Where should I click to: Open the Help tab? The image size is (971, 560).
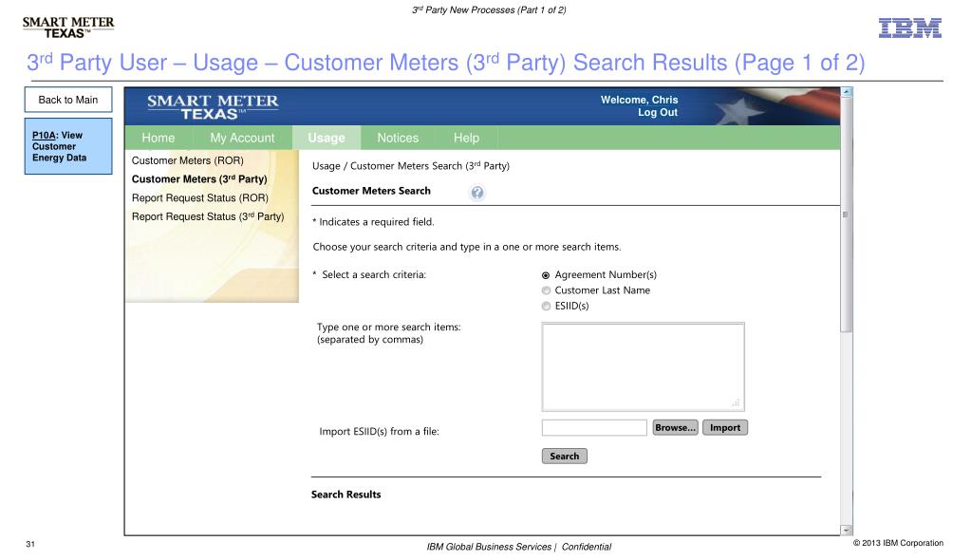tap(466, 138)
